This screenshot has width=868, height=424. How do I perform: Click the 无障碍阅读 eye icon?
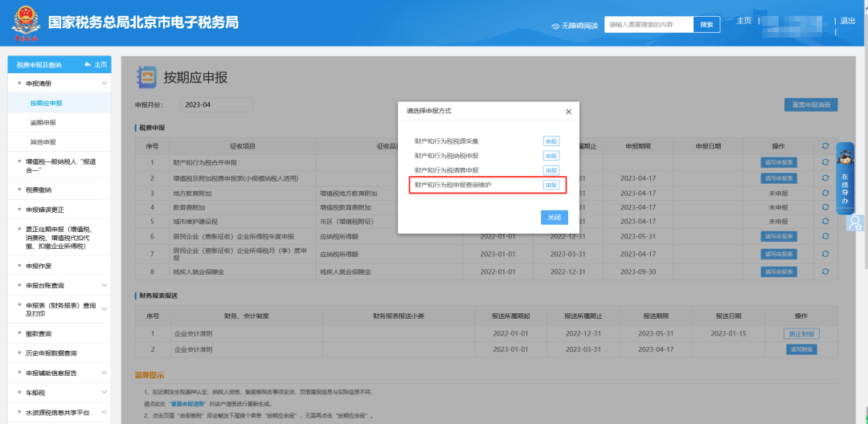pos(555,26)
